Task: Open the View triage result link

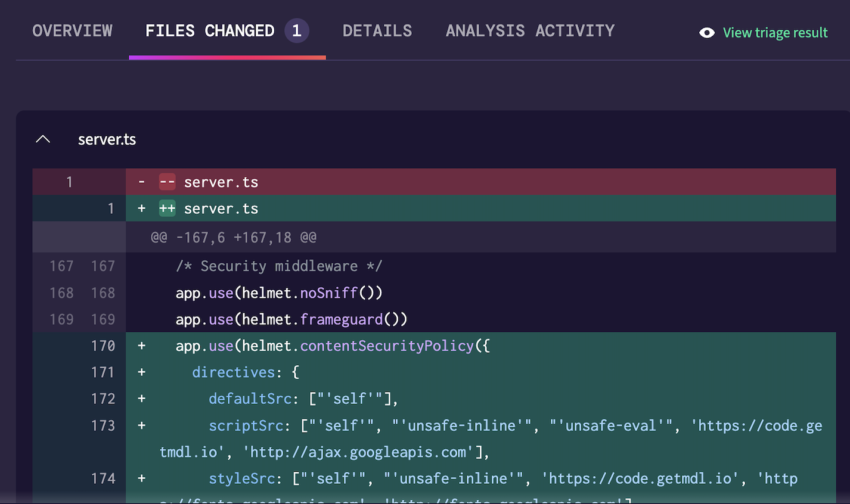Action: (x=775, y=33)
